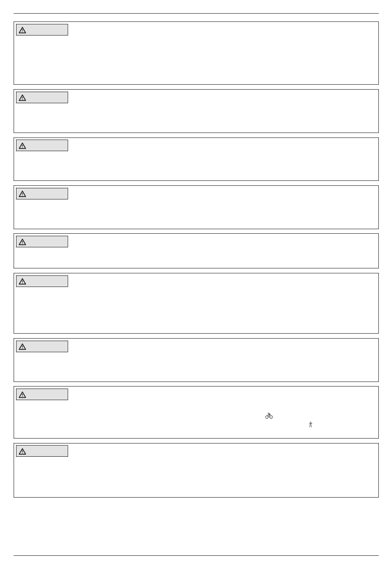The height and width of the screenshot is (569, 392).
Task: Click warning triangle in the third box
Action: (x=22, y=146)
